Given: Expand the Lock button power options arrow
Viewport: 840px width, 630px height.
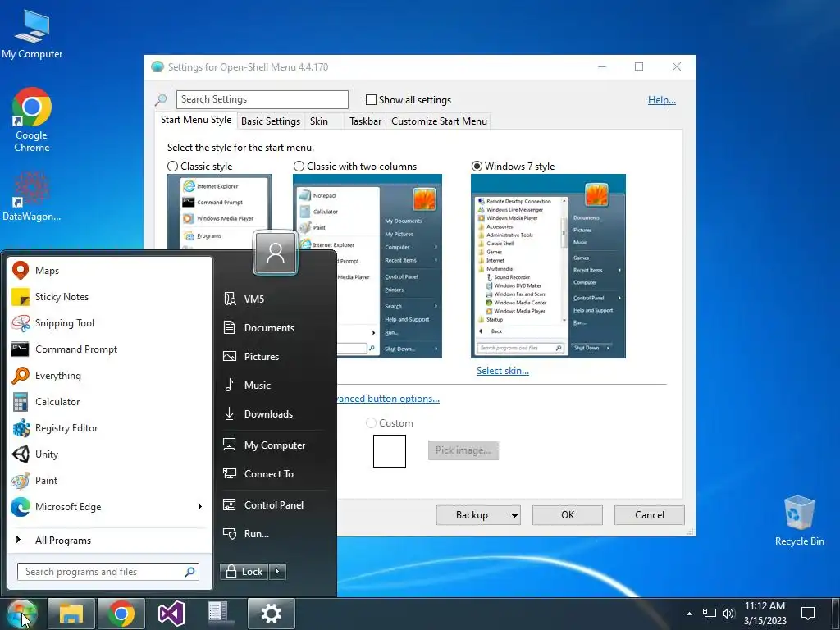Looking at the screenshot, I should (277, 572).
